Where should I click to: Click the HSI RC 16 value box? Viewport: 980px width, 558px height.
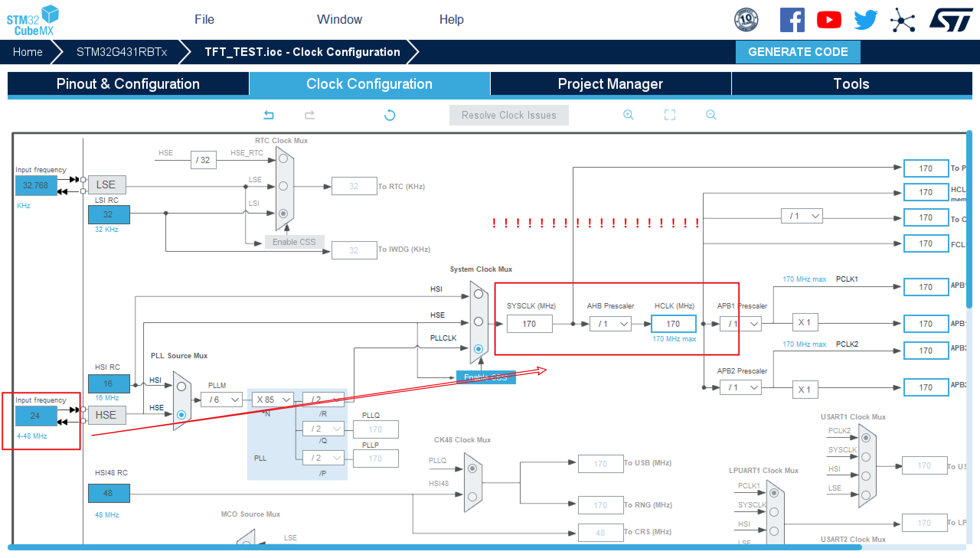(x=109, y=383)
